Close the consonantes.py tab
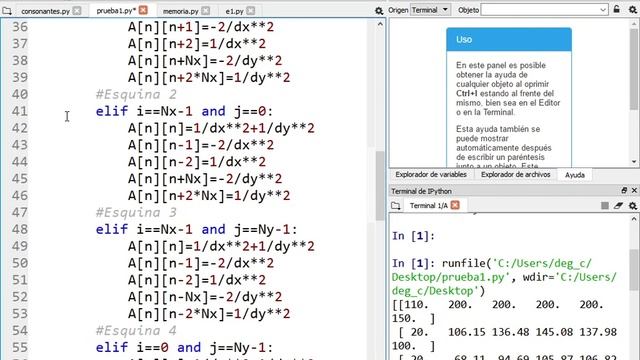 click(77, 11)
